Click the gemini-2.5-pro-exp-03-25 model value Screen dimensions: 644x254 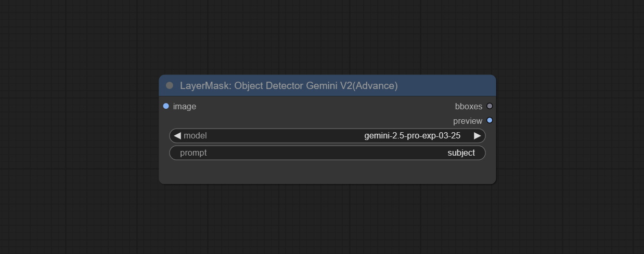pyautogui.click(x=412, y=136)
